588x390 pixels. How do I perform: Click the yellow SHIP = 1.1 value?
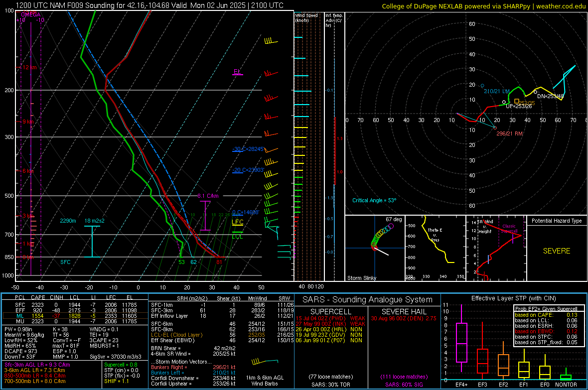tap(117, 381)
